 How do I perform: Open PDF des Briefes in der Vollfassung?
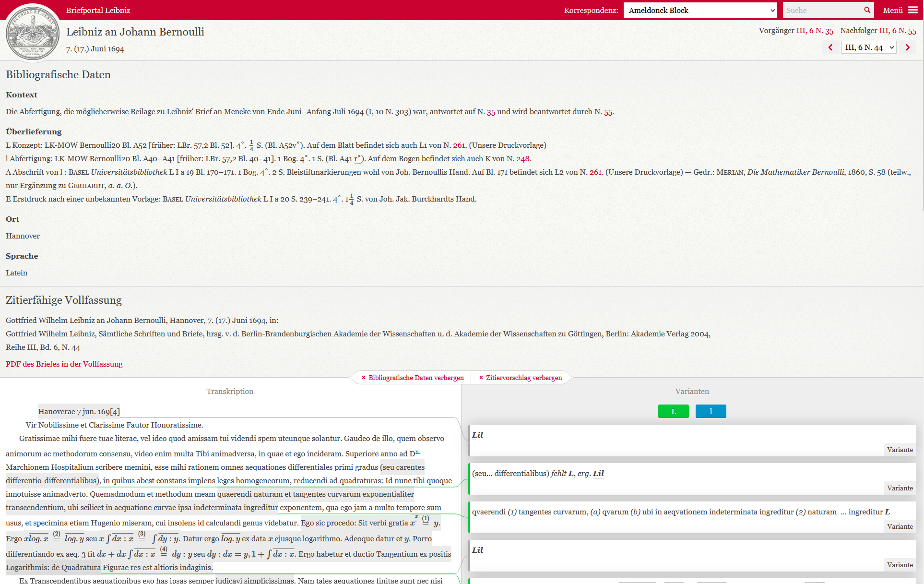(x=64, y=364)
